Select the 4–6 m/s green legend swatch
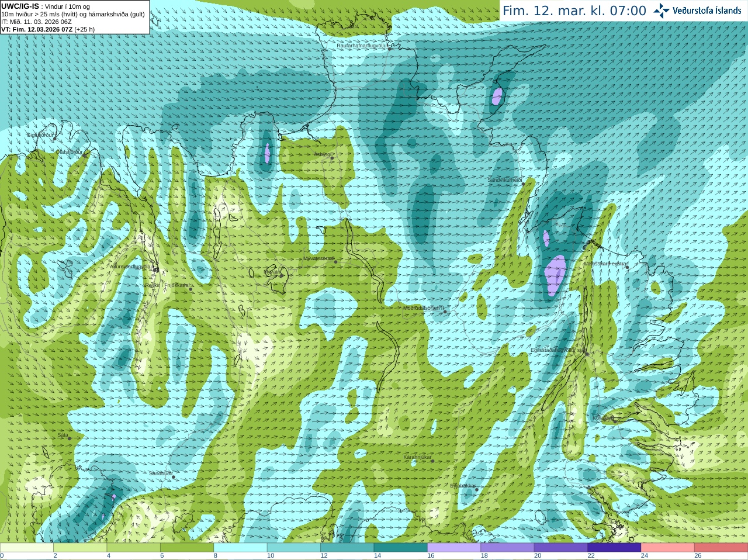 click(x=134, y=548)
